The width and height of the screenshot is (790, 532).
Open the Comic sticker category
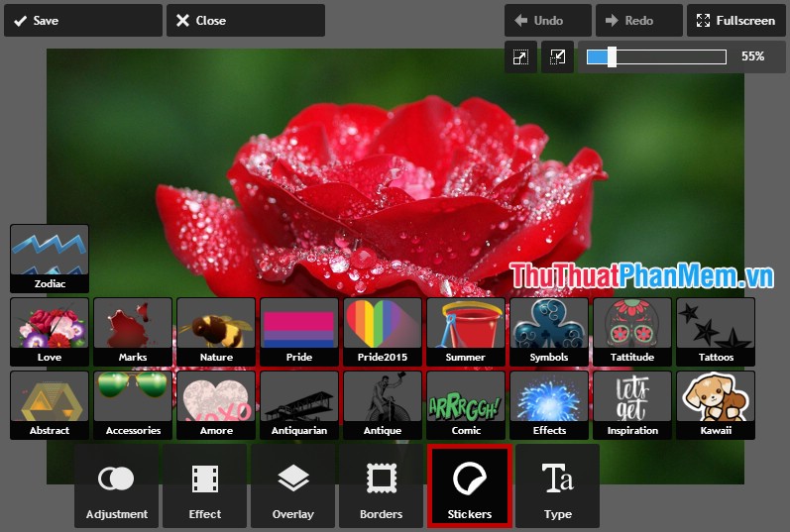coord(466,405)
